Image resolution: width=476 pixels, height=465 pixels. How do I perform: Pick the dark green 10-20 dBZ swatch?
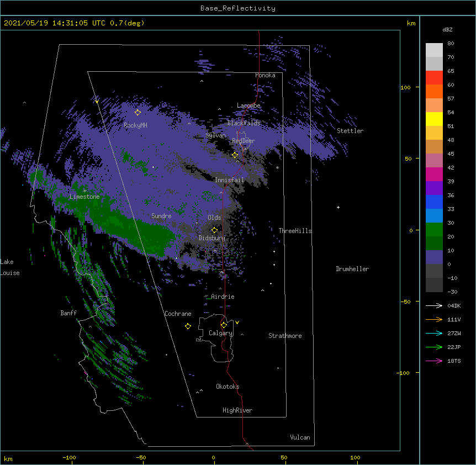click(434, 244)
